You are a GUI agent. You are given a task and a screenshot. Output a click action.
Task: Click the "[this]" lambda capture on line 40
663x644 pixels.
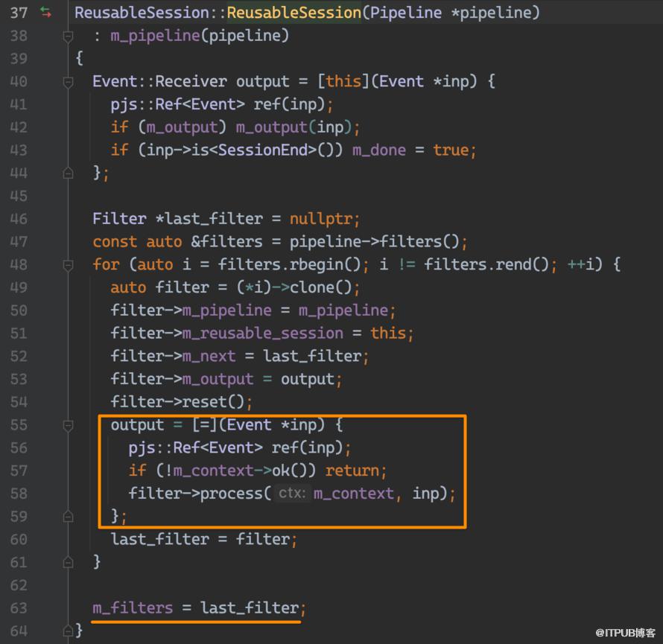(x=343, y=81)
